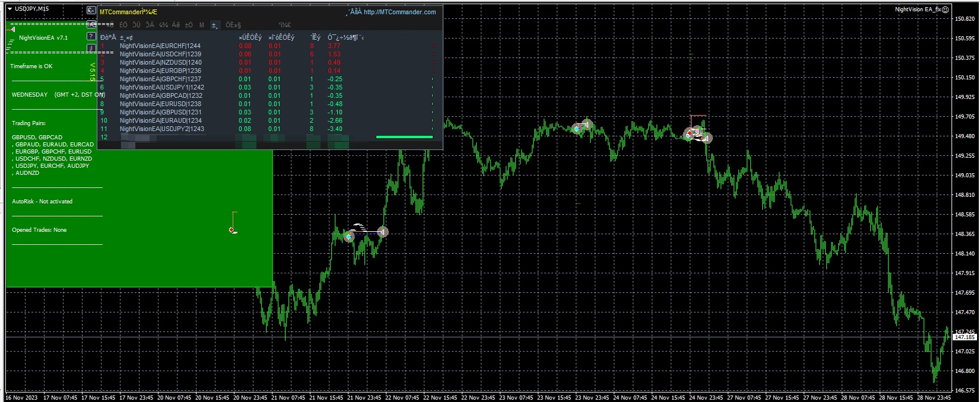980x402 pixels.
Task: Select the NightVisionEA|USDJPY2|1243 row
Action: (161, 129)
